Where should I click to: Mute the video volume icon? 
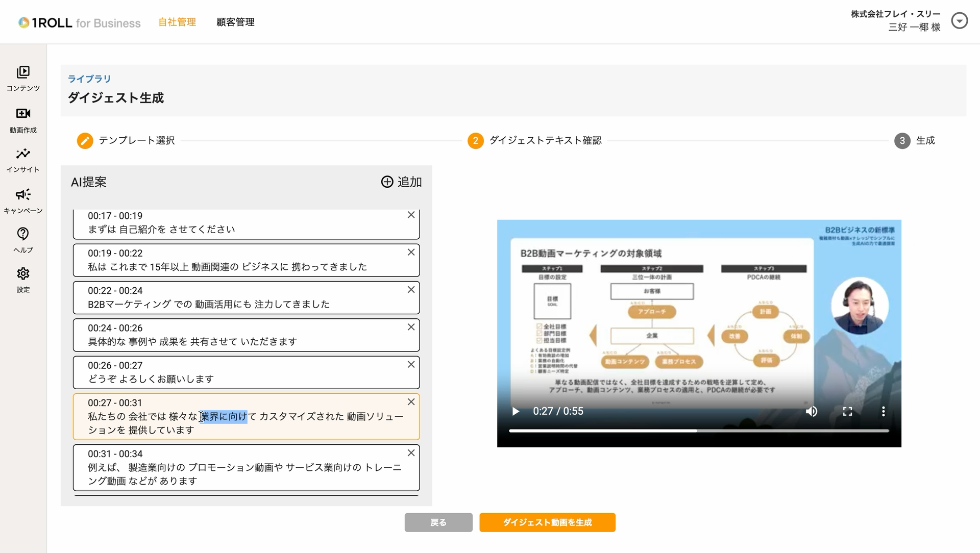[x=811, y=412]
